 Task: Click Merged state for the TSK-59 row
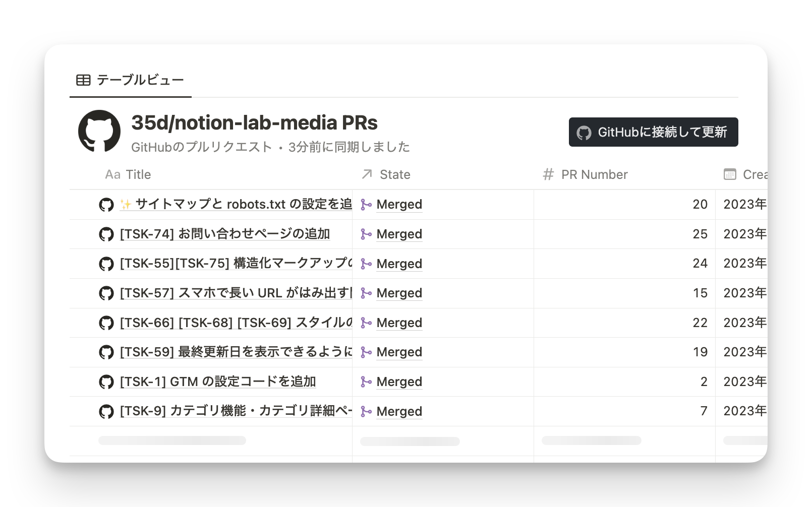pos(399,352)
